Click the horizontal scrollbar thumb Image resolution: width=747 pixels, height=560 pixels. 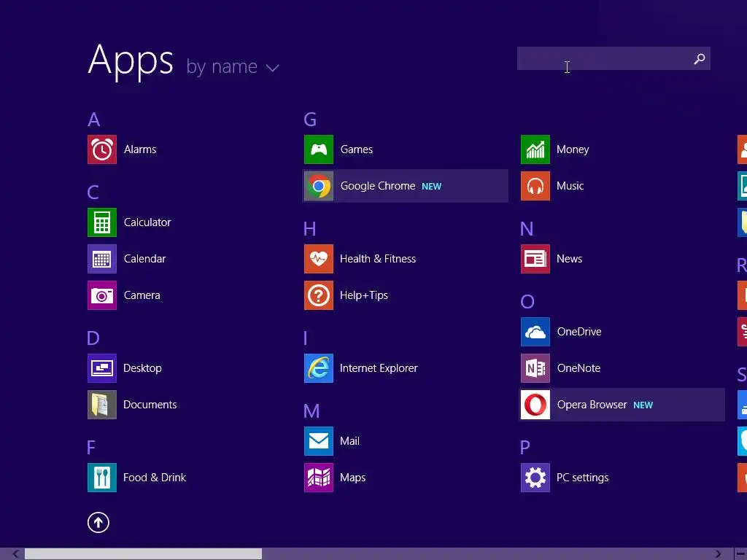[143, 554]
